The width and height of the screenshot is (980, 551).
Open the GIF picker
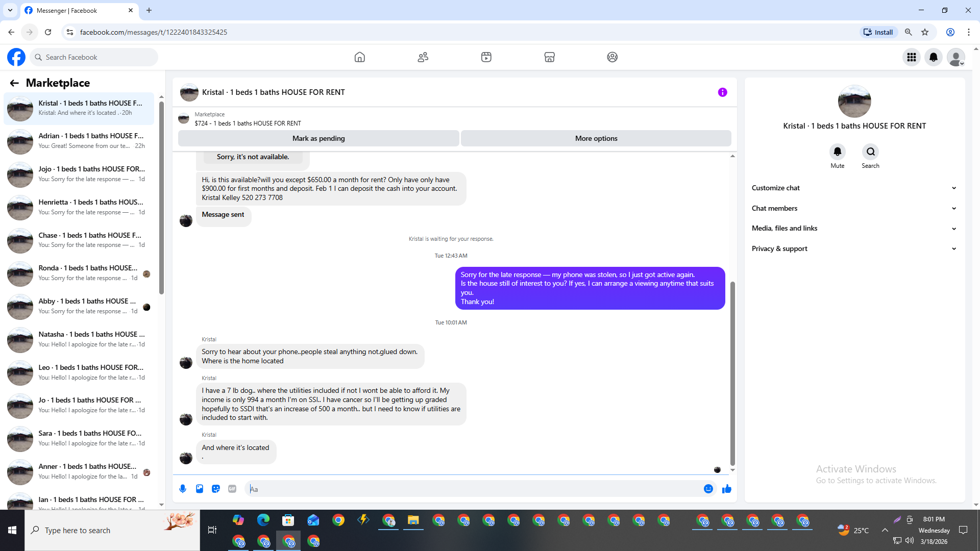(232, 489)
